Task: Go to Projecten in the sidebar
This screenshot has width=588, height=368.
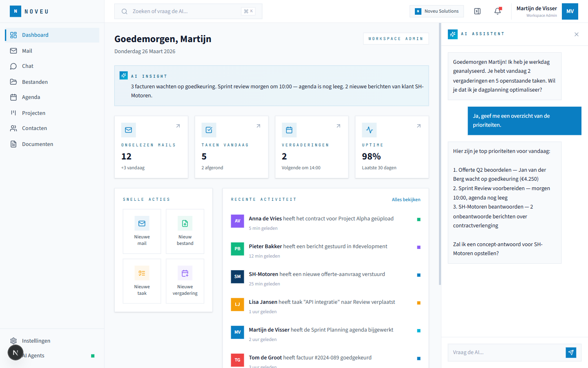Action: pos(33,113)
